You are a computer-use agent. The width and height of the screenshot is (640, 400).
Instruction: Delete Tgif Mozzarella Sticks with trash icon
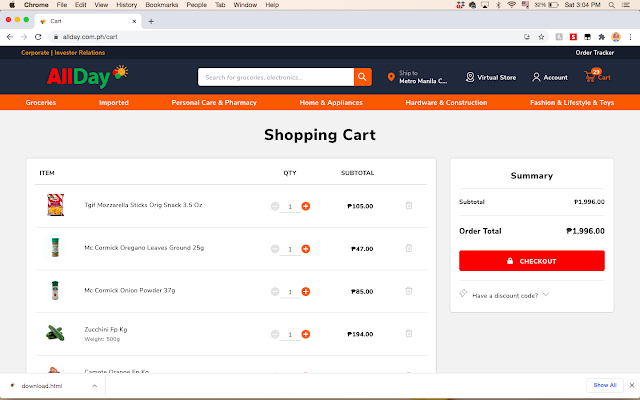pos(409,205)
